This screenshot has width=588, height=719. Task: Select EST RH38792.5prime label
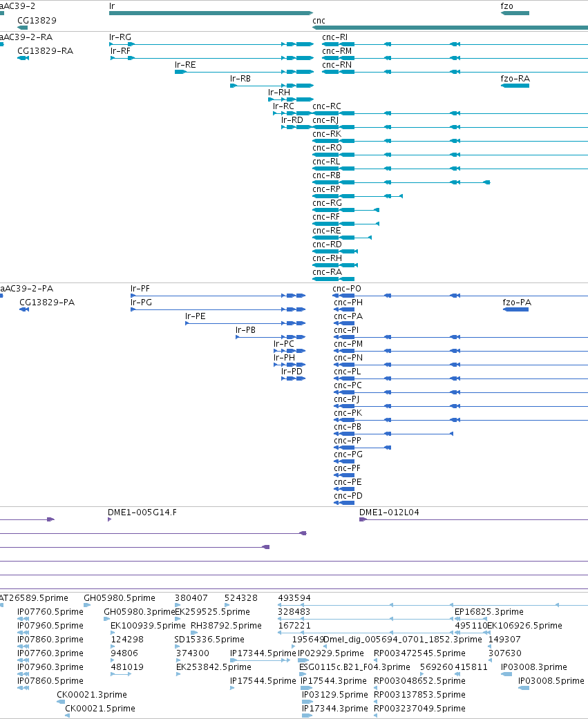[226, 626]
